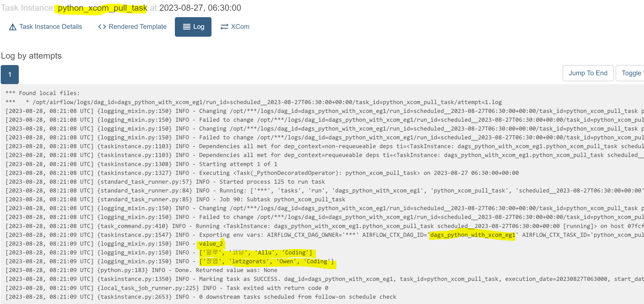Screen dimensions: 644x304
Task: Open the Task Instance Details tab
Action: 50,27
